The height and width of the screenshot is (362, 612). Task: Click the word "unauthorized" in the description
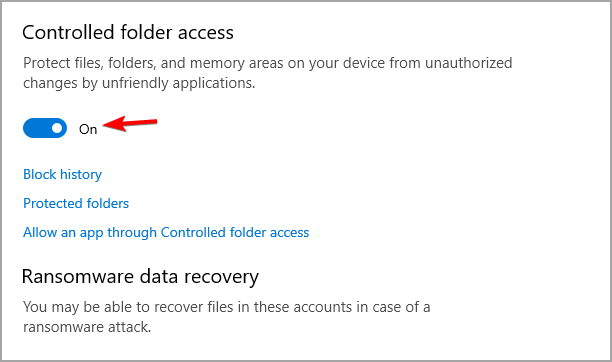pyautogui.click(x=469, y=63)
